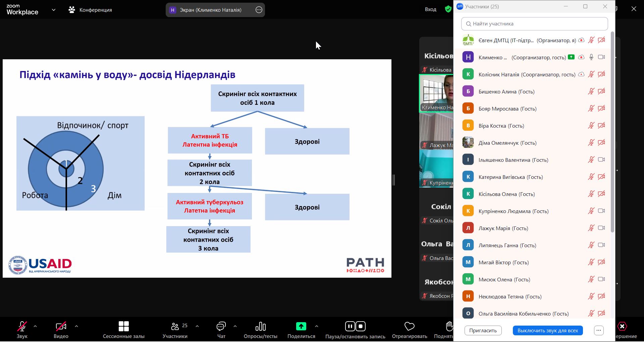The height and width of the screenshot is (342, 644).
Task: Pause the recording in the bottom toolbar
Action: pyautogui.click(x=350, y=326)
